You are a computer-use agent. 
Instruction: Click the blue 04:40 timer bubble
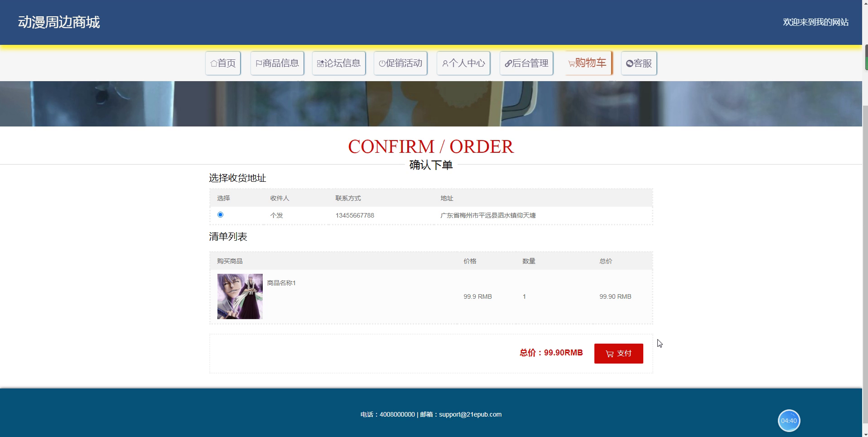[x=789, y=421]
